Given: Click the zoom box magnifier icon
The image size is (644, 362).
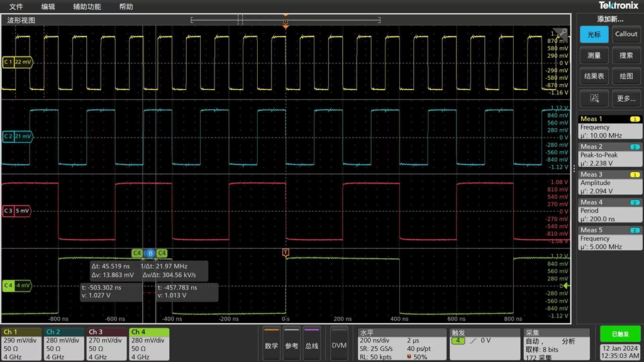Looking at the screenshot, I should [x=593, y=98].
